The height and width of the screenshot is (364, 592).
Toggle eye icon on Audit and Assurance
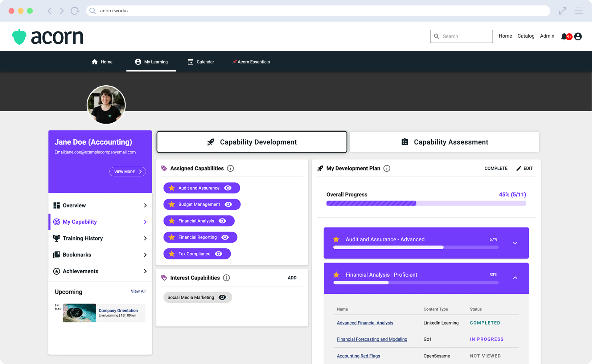228,188
